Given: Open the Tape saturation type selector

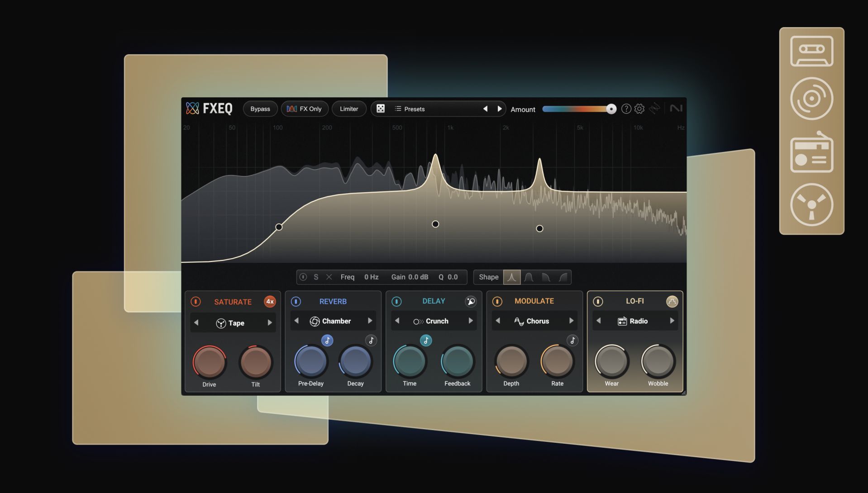Looking at the screenshot, I should click(233, 323).
